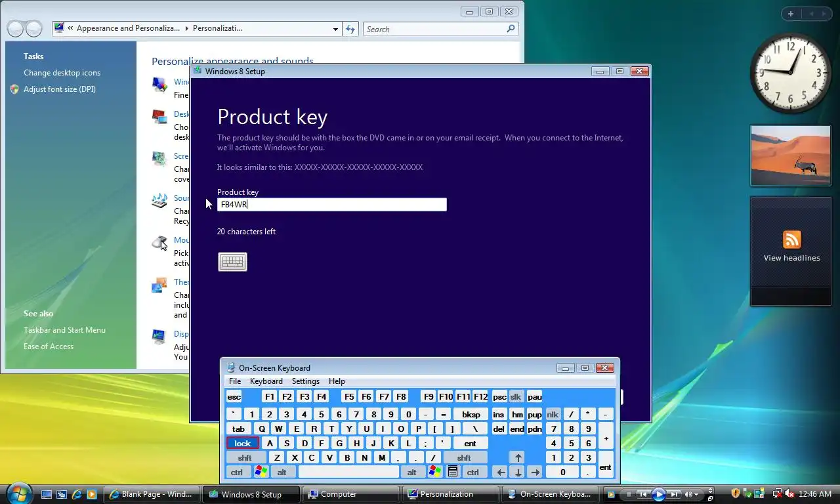Click the Change desktop icons link
This screenshot has width=840, height=504.
tap(62, 73)
